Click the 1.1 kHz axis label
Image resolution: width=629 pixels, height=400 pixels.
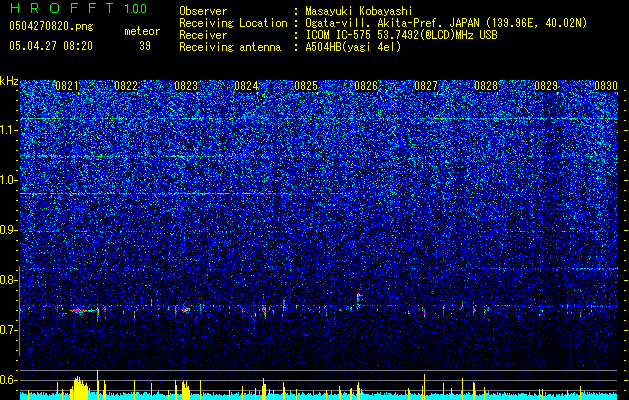click(x=7, y=130)
